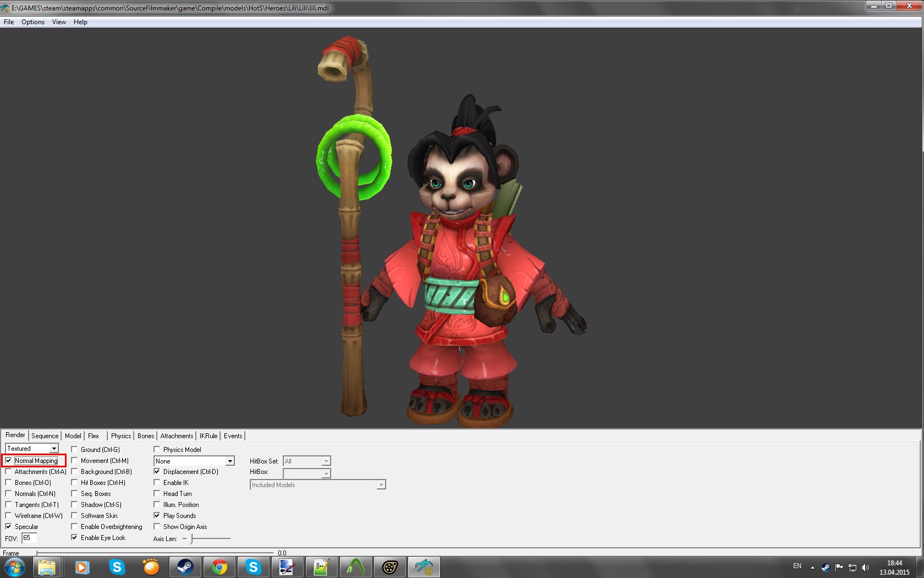
Task: Enable the Shadow (Ctrl-S) checkbox
Action: [x=74, y=505]
